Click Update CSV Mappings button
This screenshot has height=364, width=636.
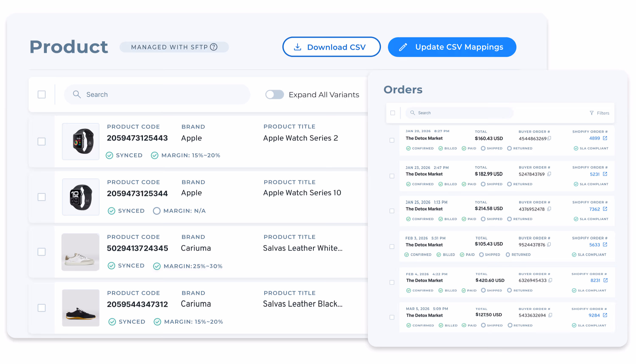coord(452,47)
